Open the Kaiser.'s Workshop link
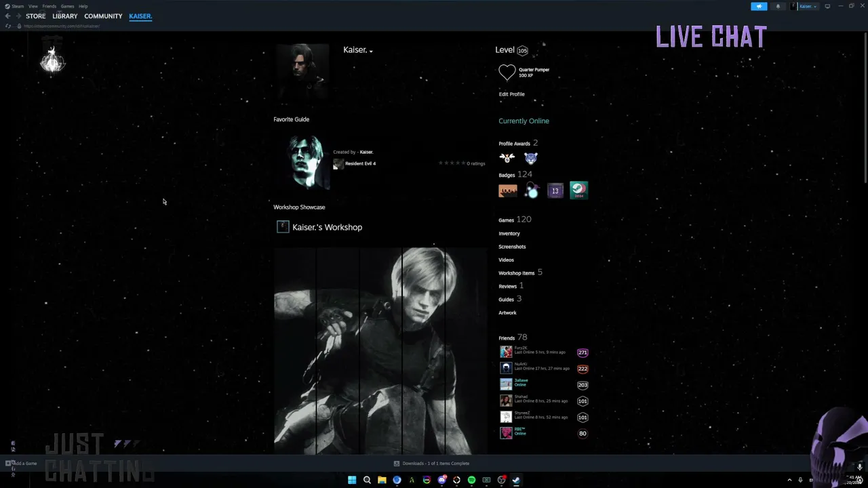This screenshot has height=488, width=868. [327, 227]
